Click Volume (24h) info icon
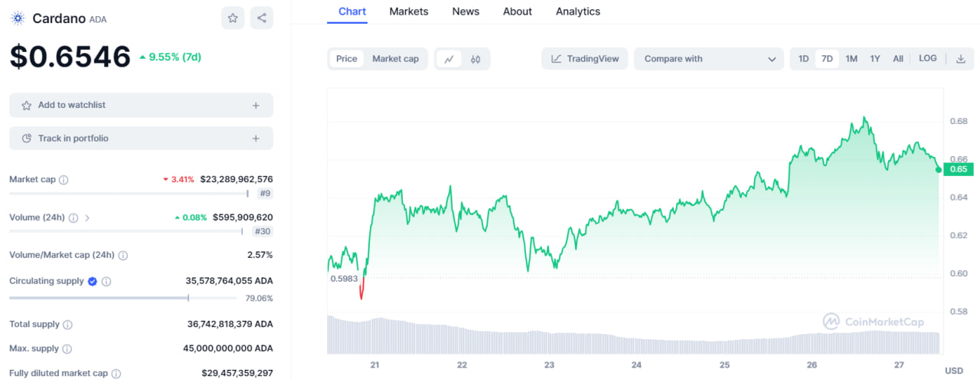Viewport: 980px width, 379px height. pyautogui.click(x=73, y=217)
